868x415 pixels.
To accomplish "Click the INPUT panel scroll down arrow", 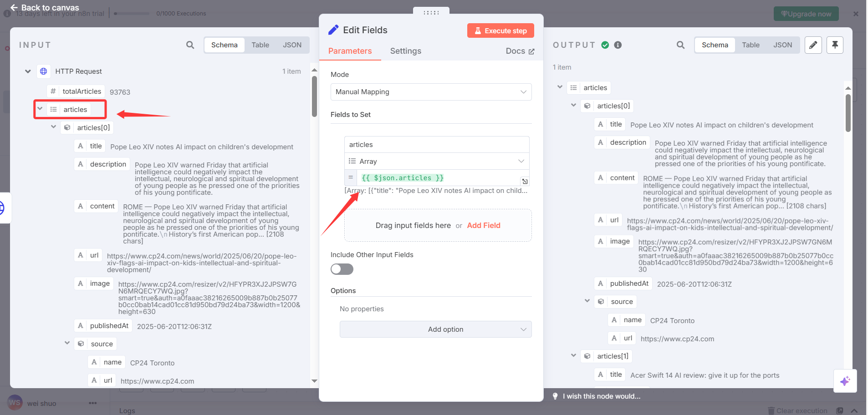I will pos(314,381).
